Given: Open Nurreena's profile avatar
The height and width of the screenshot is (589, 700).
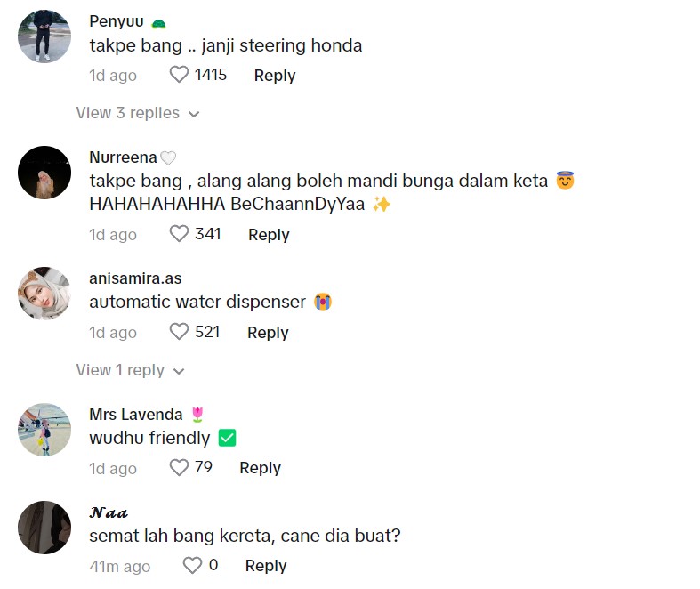Looking at the screenshot, I should coord(44,173).
